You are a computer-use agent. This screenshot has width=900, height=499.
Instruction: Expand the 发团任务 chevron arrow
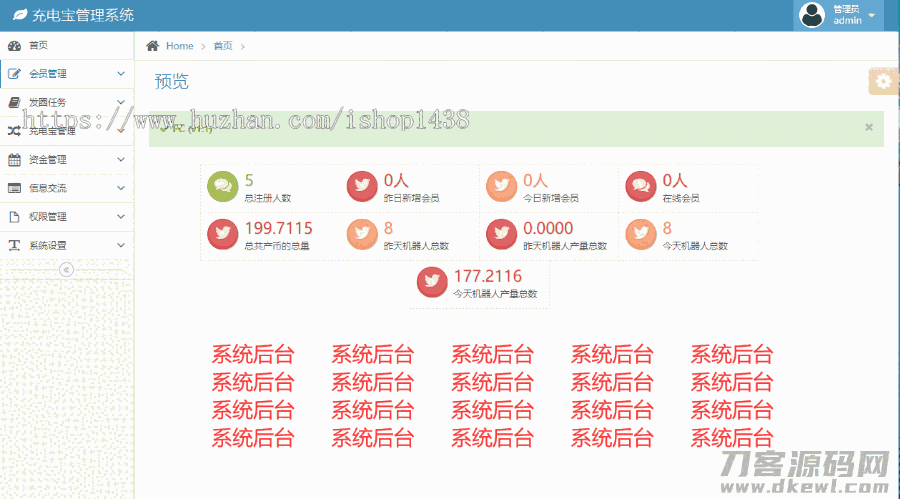pyautogui.click(x=121, y=102)
